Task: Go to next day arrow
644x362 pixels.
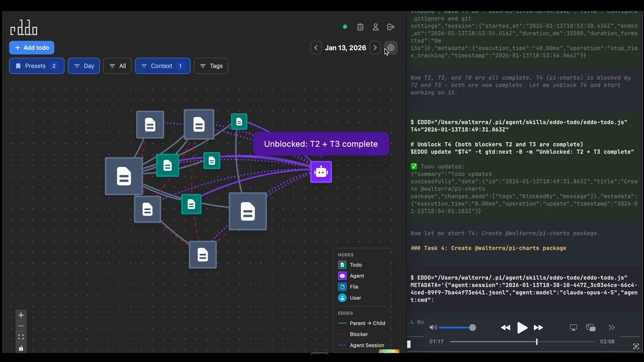Action: pyautogui.click(x=375, y=48)
